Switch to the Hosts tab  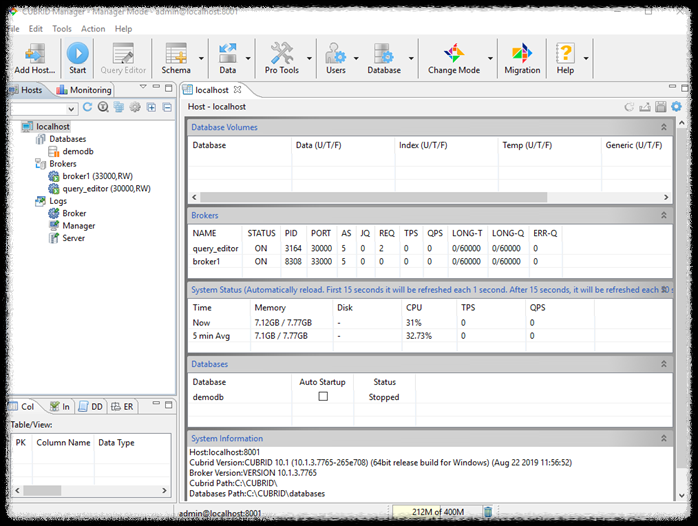[27, 90]
